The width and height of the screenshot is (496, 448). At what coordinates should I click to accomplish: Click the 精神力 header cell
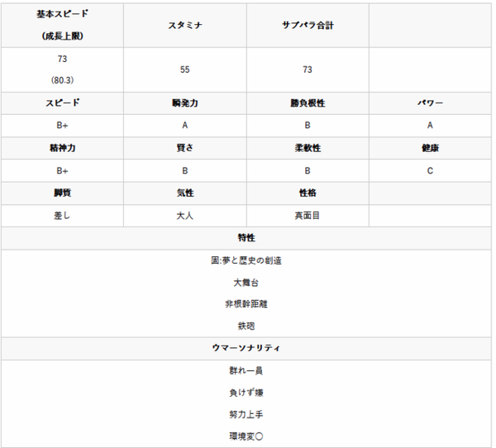click(x=62, y=148)
